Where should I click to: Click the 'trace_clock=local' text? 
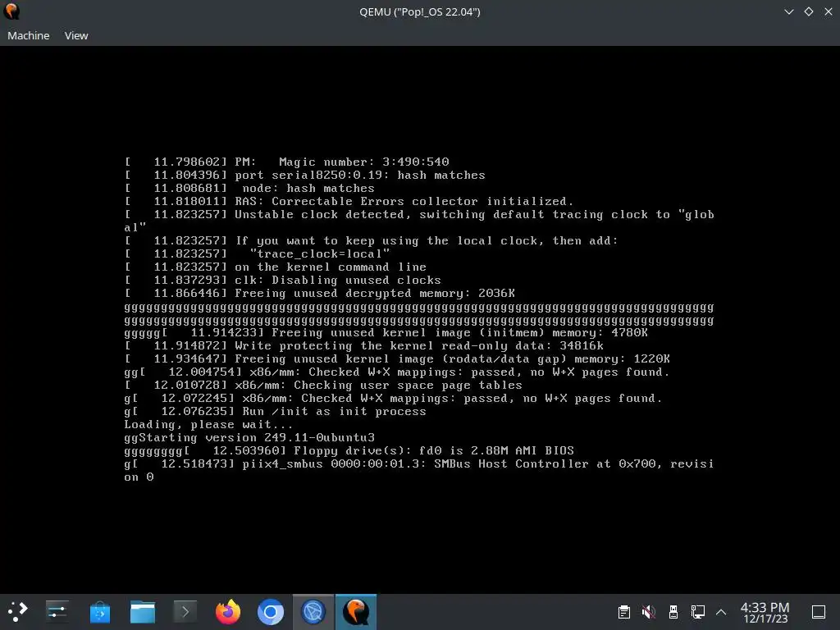tap(320, 254)
